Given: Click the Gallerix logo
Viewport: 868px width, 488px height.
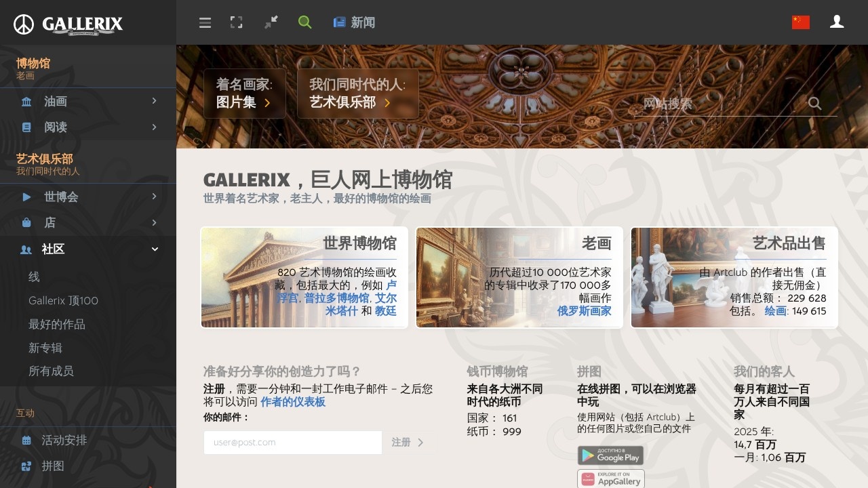Looking at the screenshot, I should pos(68,22).
